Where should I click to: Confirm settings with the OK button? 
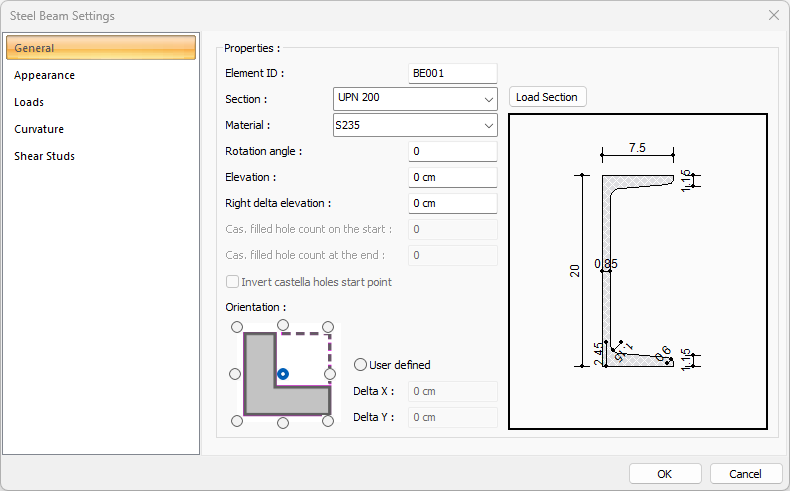tap(665, 473)
